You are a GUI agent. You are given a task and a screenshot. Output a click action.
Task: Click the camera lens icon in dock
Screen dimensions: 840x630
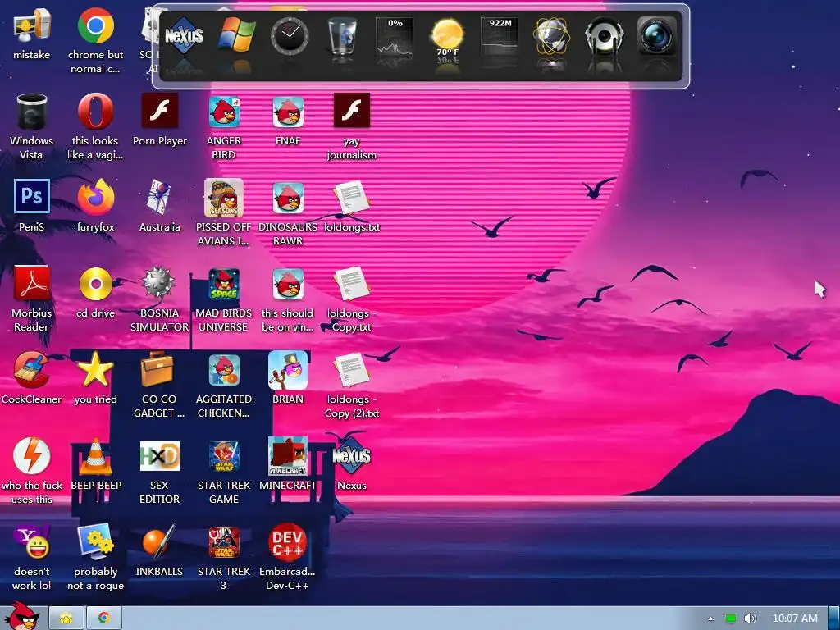(x=657, y=35)
